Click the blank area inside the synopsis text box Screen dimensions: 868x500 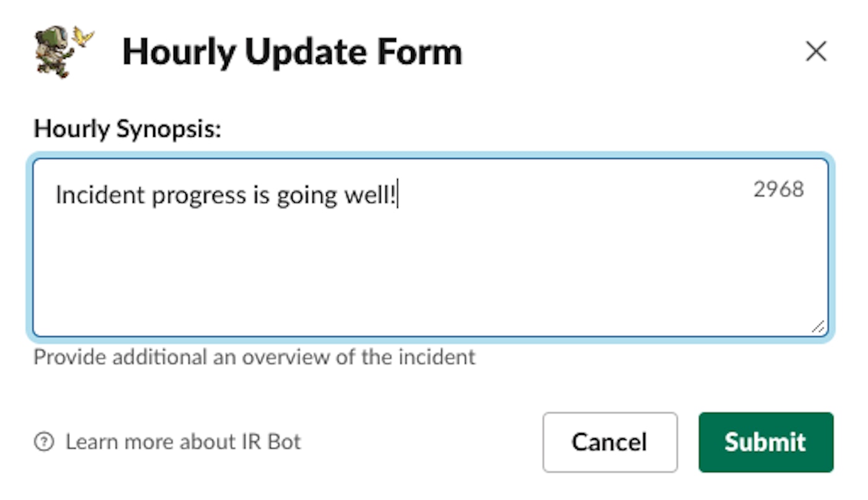(x=428, y=273)
